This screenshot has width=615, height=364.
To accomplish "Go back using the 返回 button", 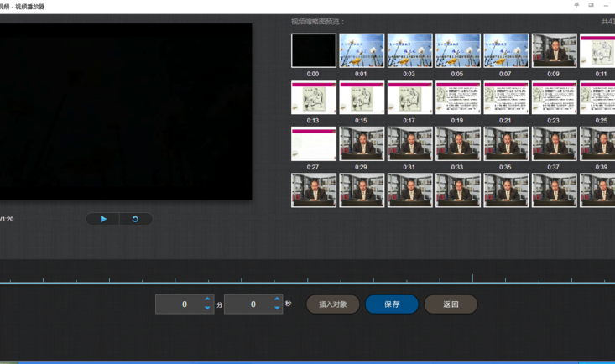I will [451, 304].
